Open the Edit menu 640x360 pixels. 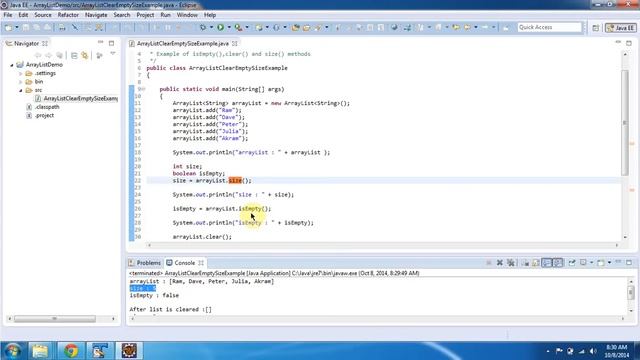(x=23, y=15)
